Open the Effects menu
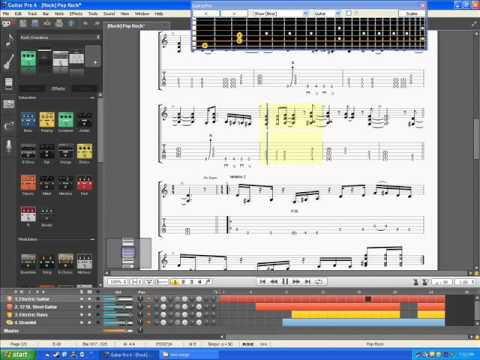480x360 pixels. (x=76, y=14)
